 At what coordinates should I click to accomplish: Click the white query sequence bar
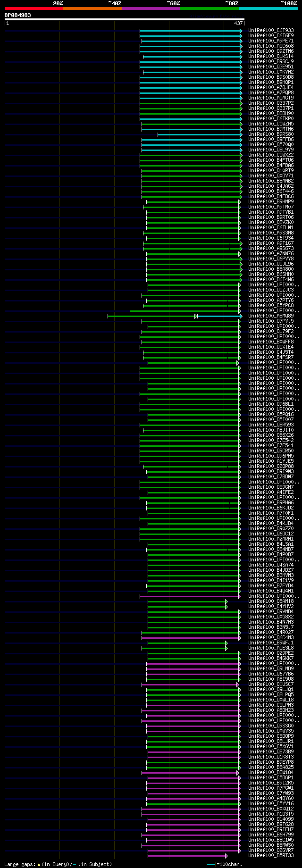[124, 19]
